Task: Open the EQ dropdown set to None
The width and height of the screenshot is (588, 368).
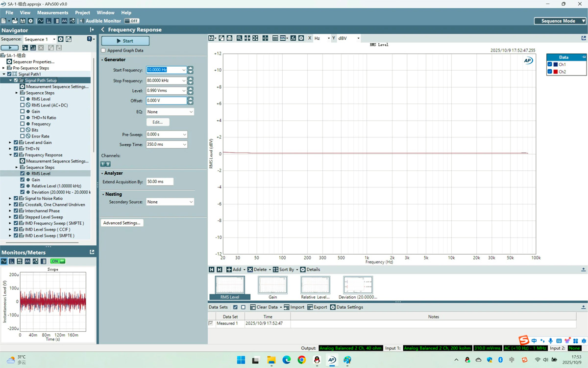Action: click(170, 111)
